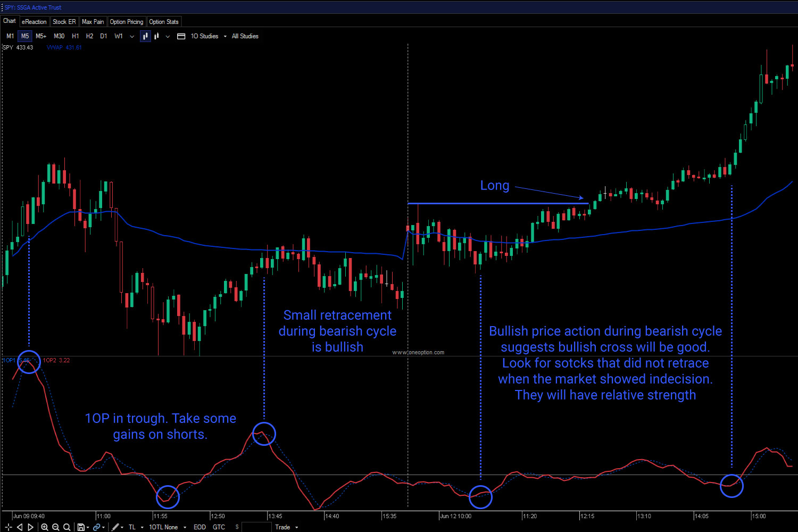Switch to the Option Pricing tab

126,21
